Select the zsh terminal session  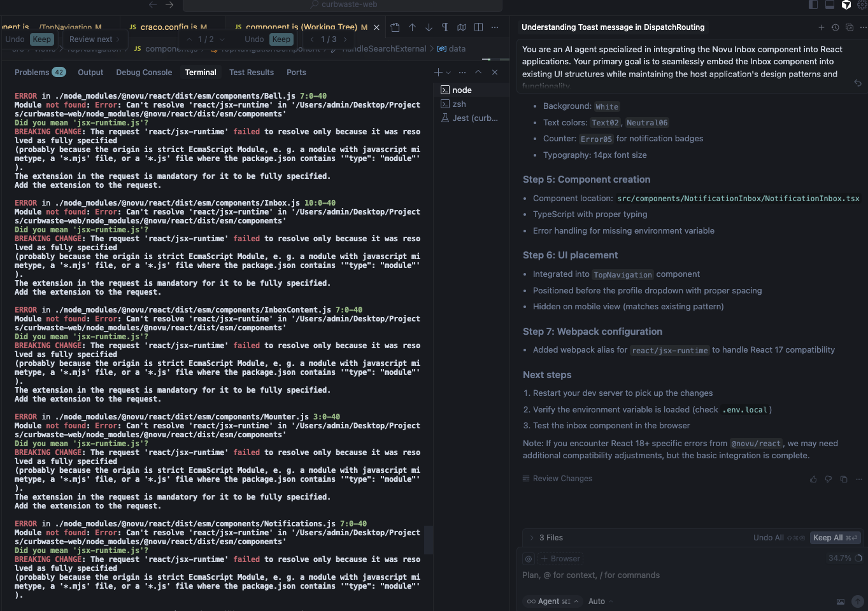[471, 104]
